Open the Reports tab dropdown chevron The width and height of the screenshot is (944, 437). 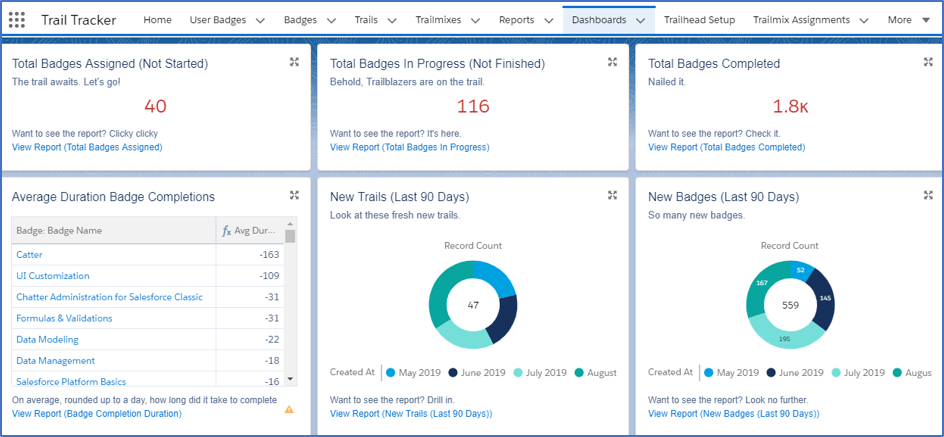pos(548,20)
